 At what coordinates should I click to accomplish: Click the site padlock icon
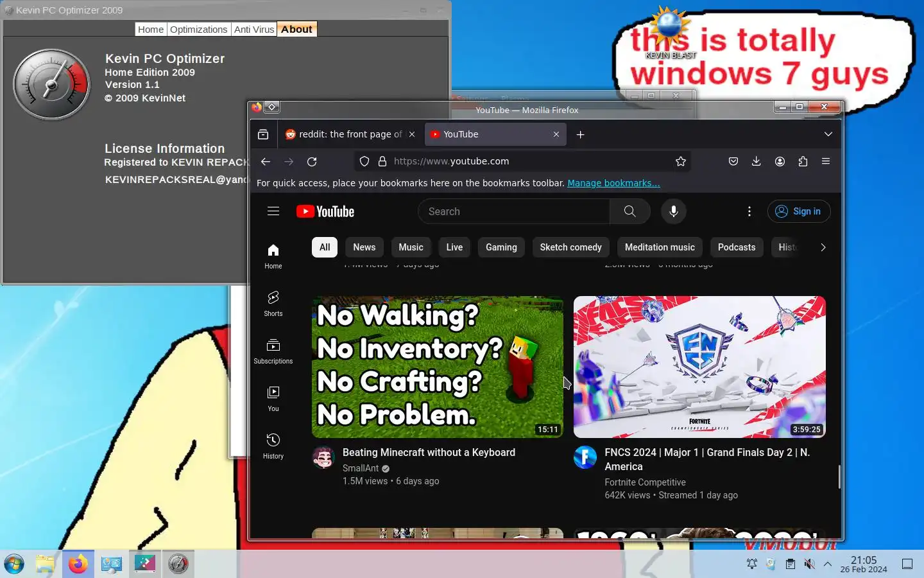click(382, 162)
